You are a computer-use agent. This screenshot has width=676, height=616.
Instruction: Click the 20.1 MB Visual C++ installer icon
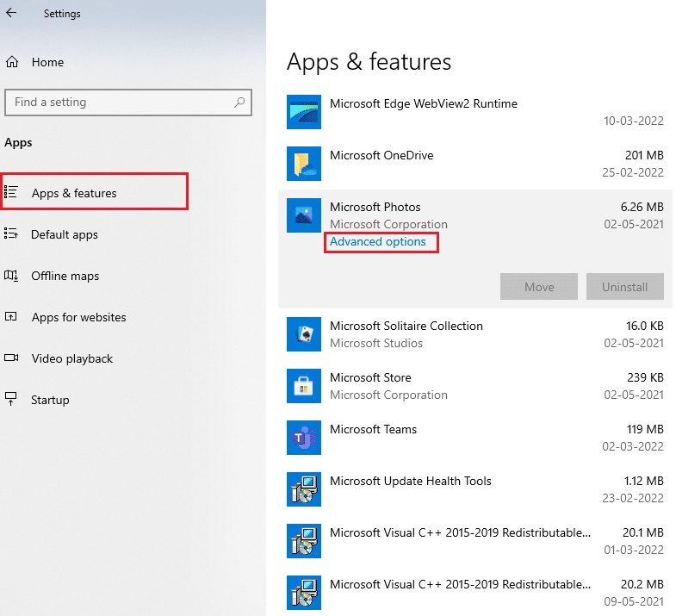pyautogui.click(x=304, y=541)
